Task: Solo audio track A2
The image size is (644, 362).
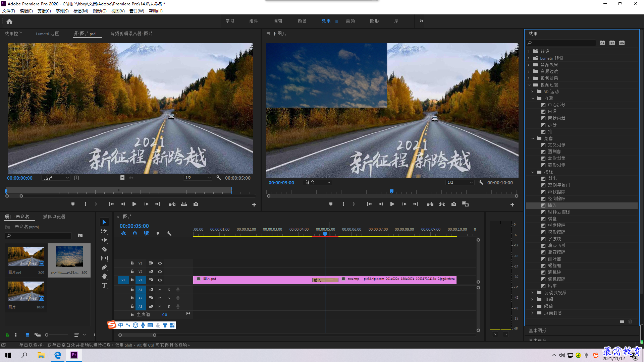Action: [169, 298]
